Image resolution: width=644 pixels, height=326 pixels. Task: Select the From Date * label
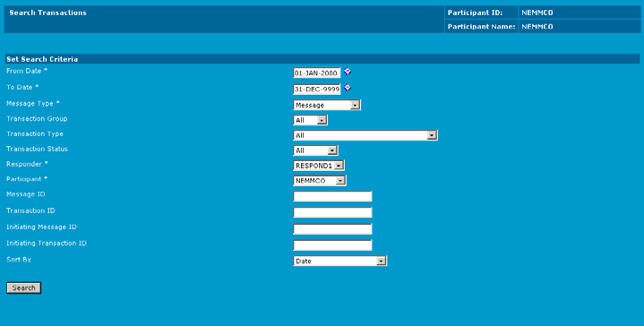[27, 71]
